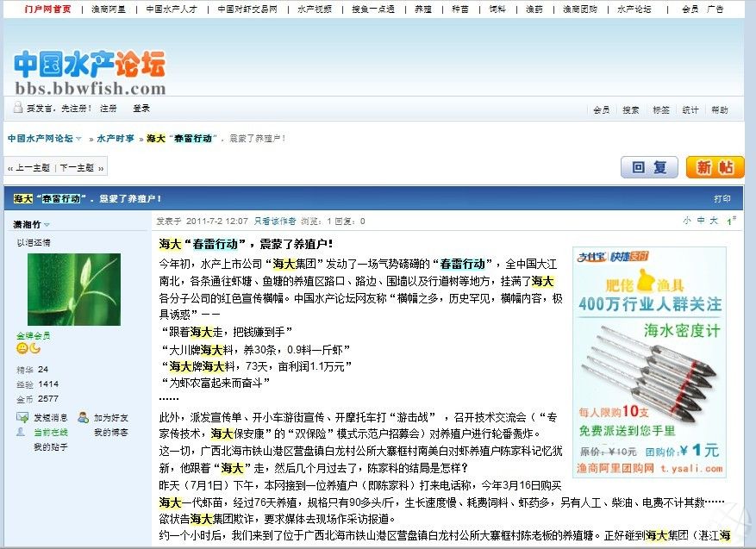Screen dimensions: 756x549
Task: Open 饲料 in top navigation
Action: [497, 9]
